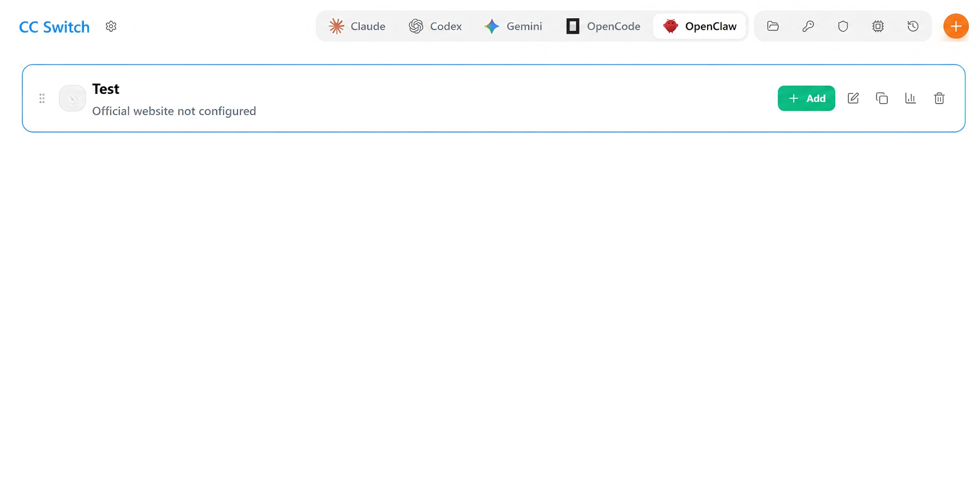Switch to the Codex tab
Viewport: 980px width, 490px height.
coord(435,27)
